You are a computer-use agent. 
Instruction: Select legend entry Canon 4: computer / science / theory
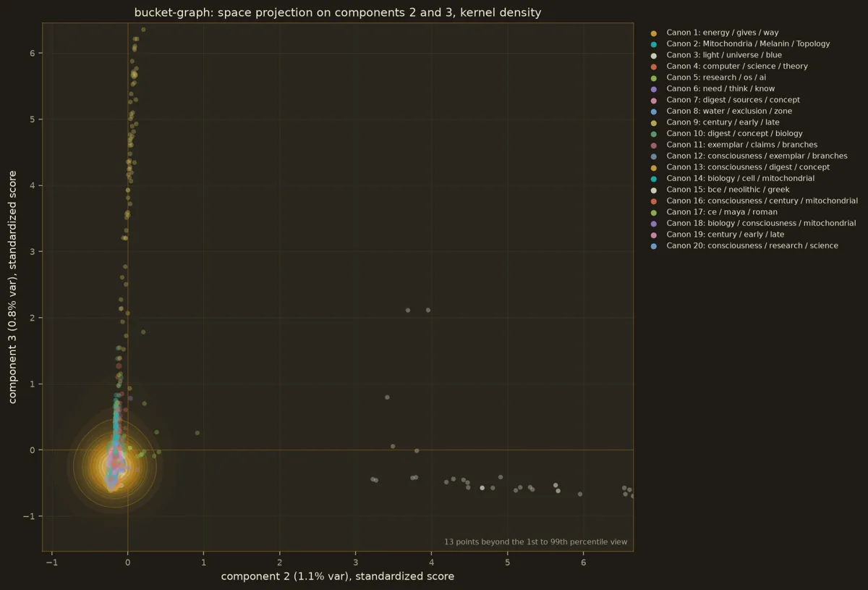[x=737, y=66]
